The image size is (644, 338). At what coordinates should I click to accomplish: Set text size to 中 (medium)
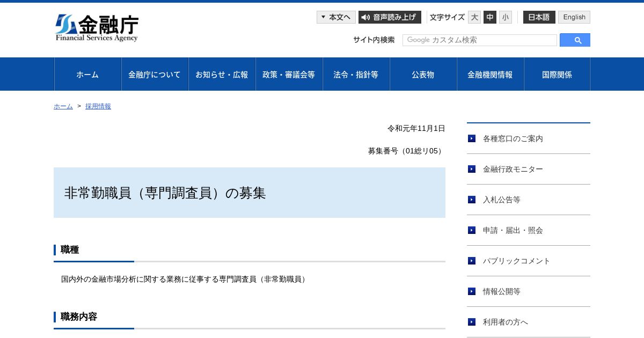click(x=490, y=17)
